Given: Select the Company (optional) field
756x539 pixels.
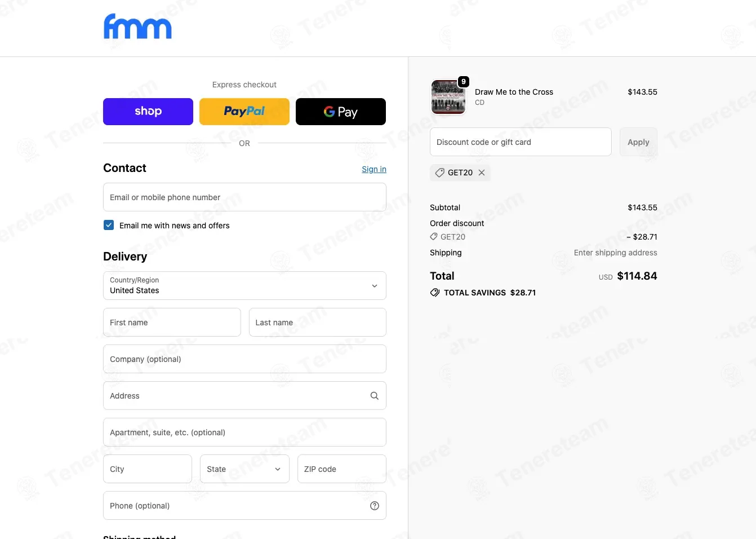Looking at the screenshot, I should tap(244, 359).
